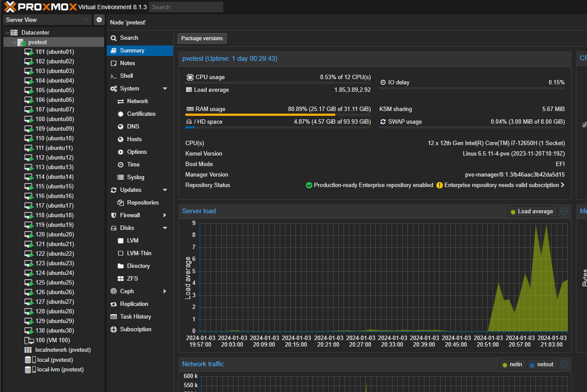Open the Notes menu item
The image size is (587, 392).
(x=127, y=63)
